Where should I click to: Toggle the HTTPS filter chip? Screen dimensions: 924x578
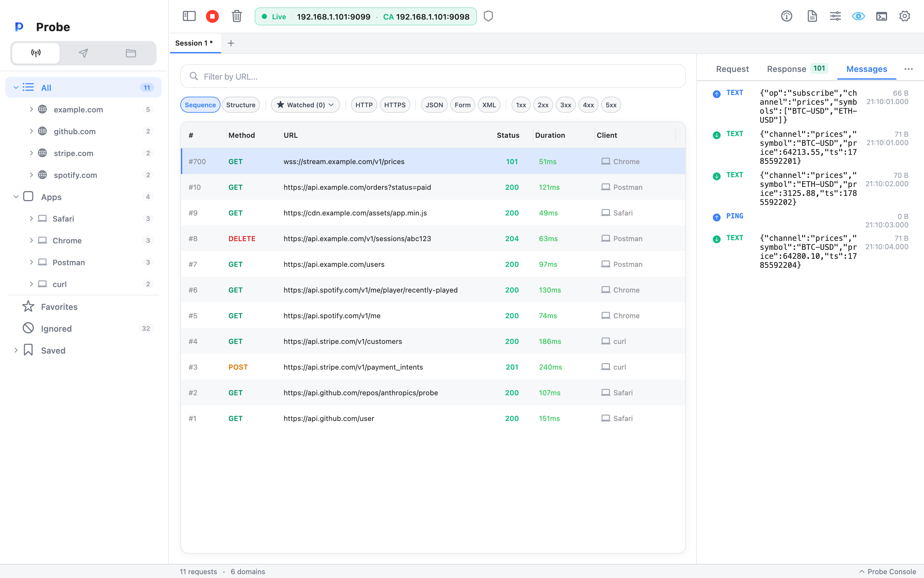pyautogui.click(x=395, y=105)
